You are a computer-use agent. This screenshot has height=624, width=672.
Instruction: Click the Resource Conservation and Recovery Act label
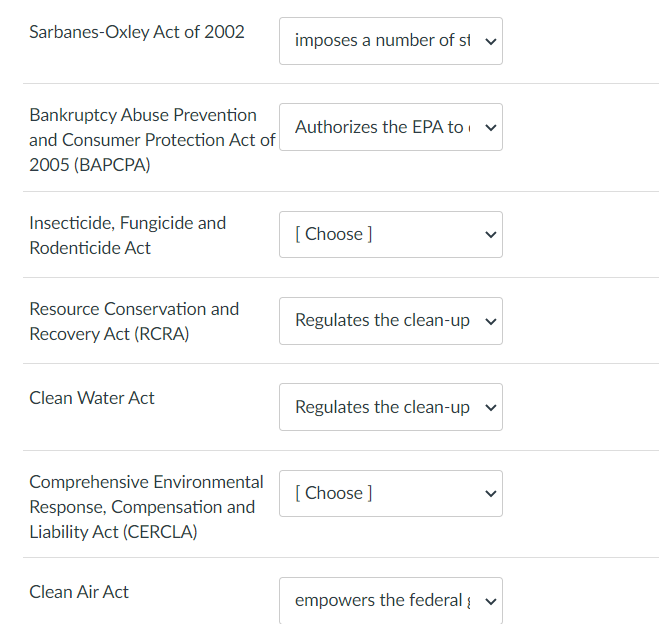134,309
